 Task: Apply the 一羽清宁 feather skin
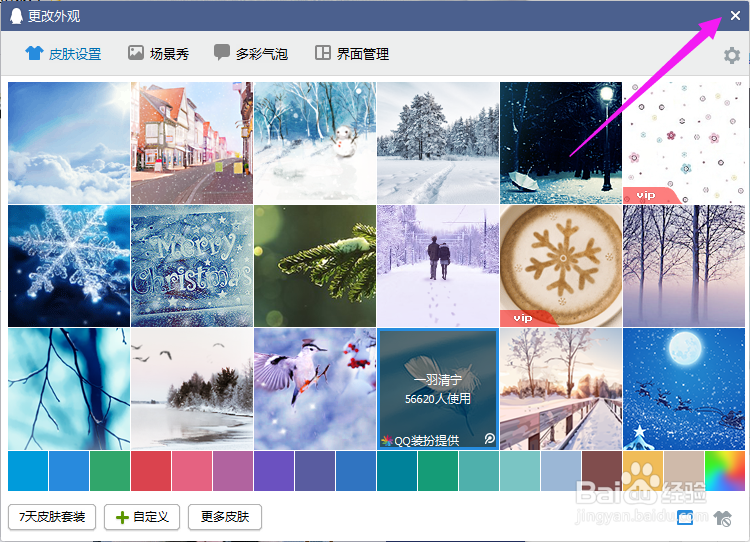(x=438, y=388)
